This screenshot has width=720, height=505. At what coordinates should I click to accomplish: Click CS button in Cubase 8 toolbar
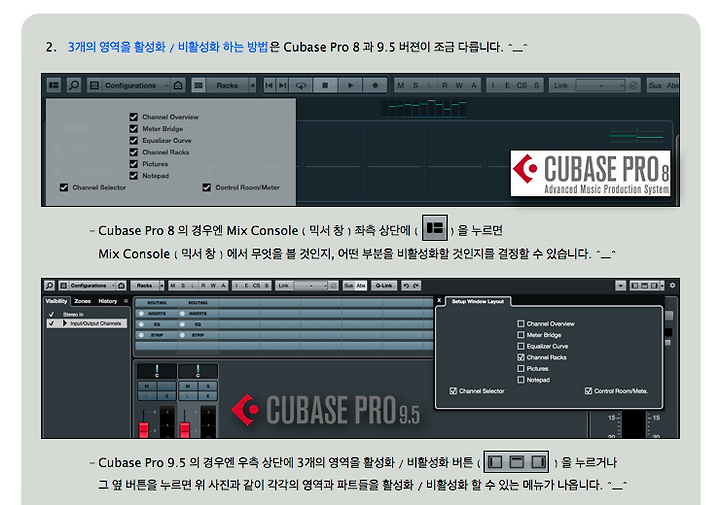pos(522,85)
